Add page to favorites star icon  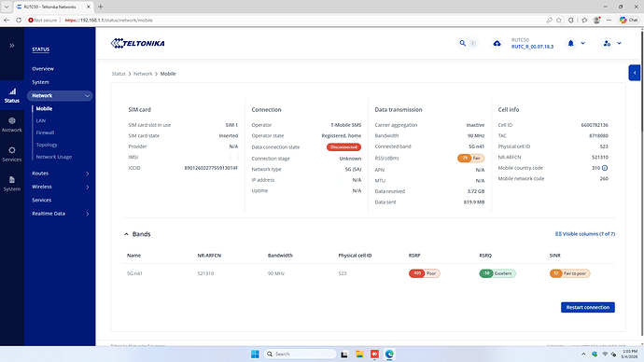(x=559, y=21)
